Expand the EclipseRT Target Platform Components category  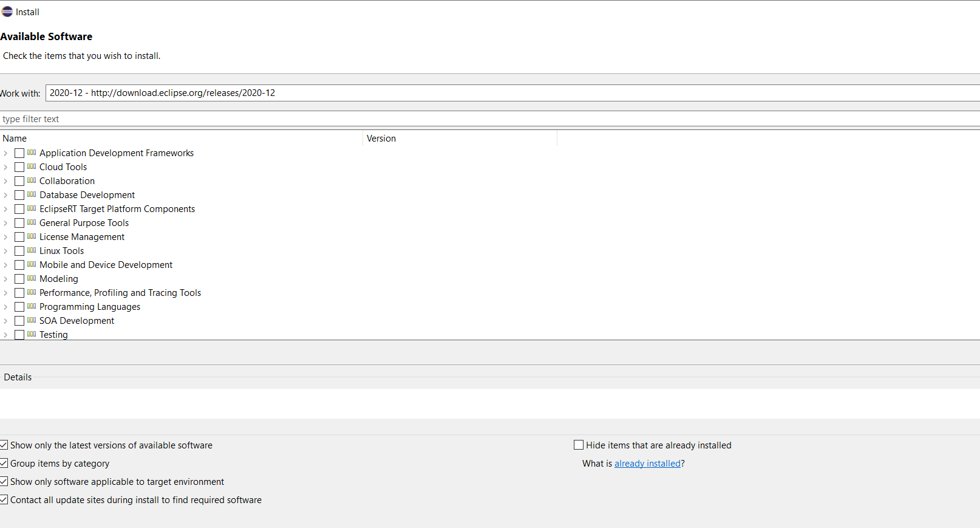5,209
